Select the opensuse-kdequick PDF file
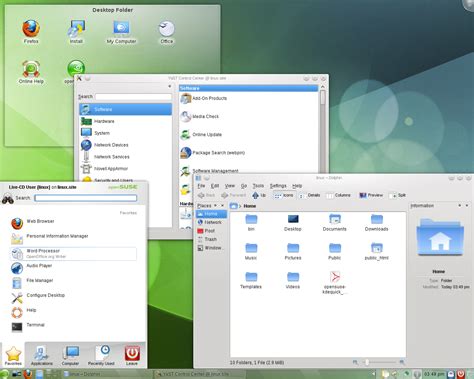This screenshot has width=474, height=379. [x=335, y=283]
